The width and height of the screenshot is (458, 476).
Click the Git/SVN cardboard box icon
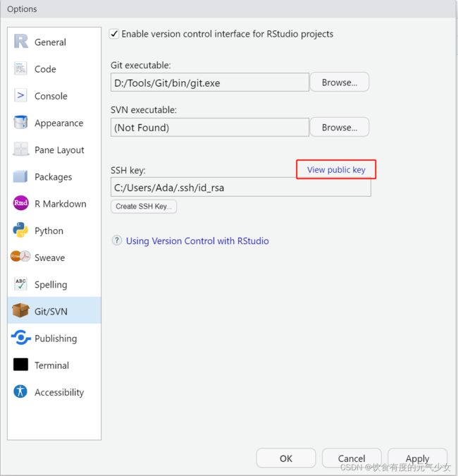pyautogui.click(x=20, y=310)
